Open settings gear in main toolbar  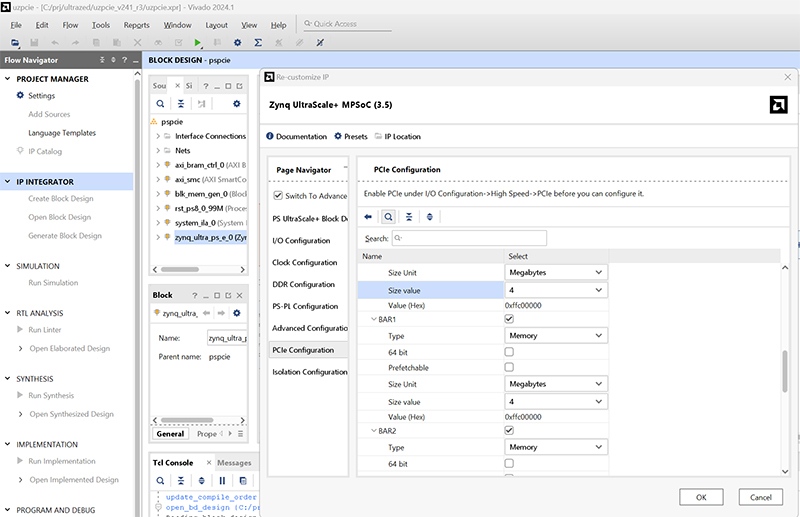pyautogui.click(x=237, y=43)
